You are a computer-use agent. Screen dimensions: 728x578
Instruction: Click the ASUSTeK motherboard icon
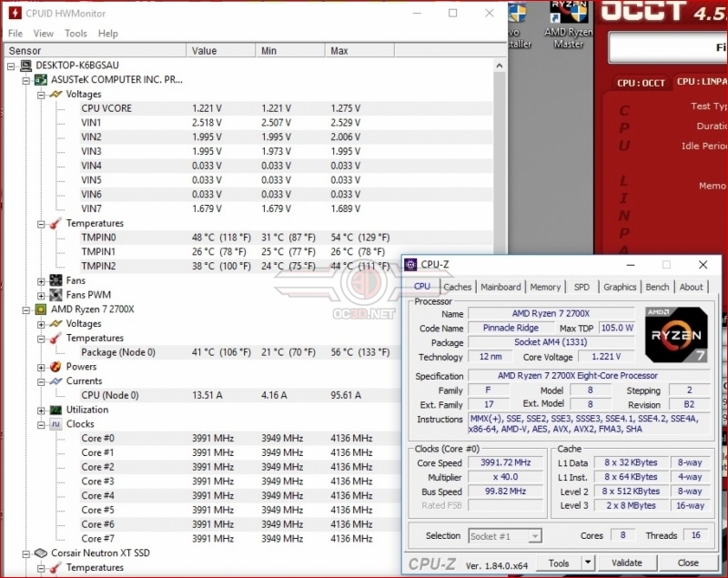(41, 80)
